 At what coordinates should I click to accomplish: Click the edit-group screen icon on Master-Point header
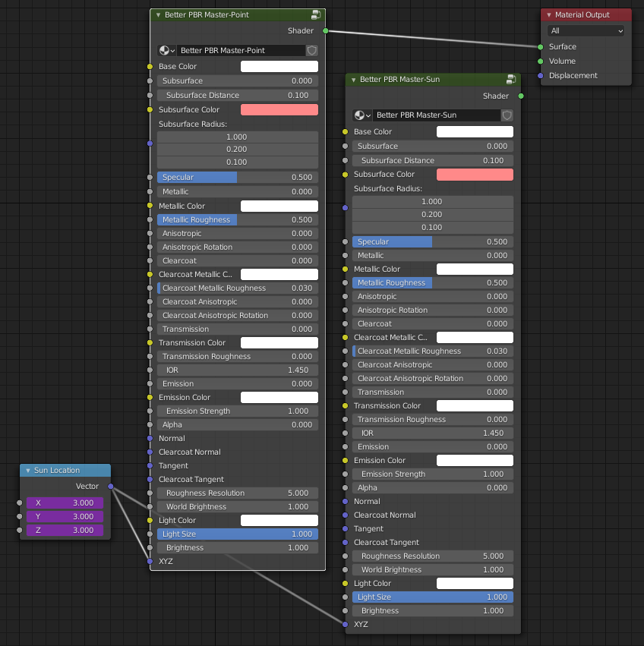(316, 14)
